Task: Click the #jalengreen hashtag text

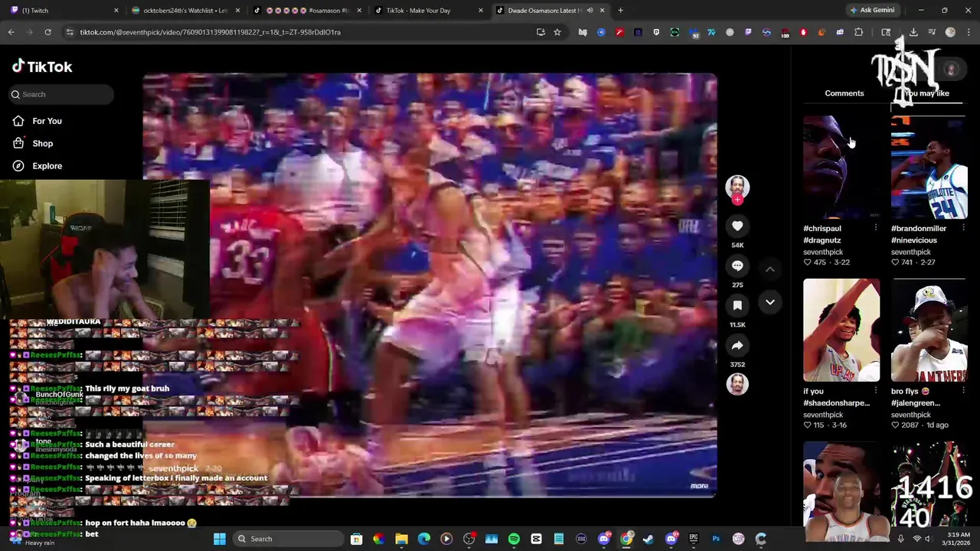Action: tap(916, 403)
